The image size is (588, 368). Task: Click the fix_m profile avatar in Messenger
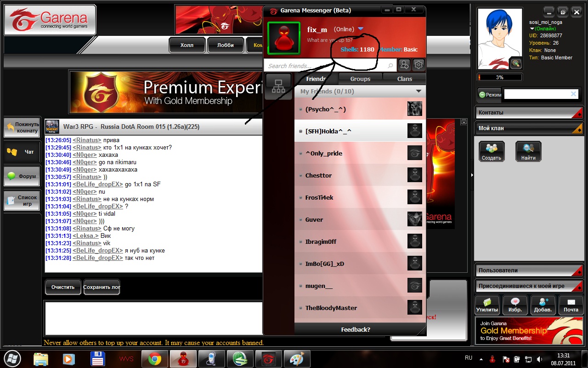(x=284, y=38)
